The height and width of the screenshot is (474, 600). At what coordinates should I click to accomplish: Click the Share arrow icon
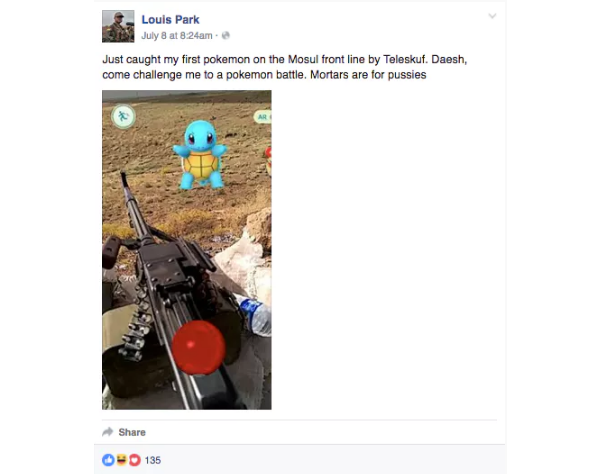point(108,432)
